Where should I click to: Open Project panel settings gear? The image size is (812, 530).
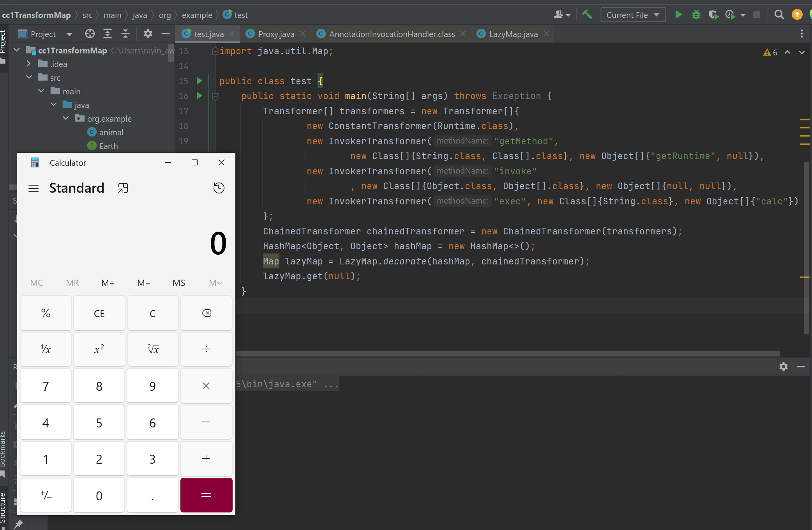click(148, 34)
